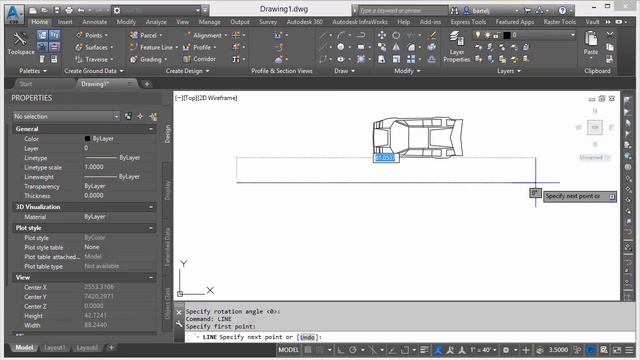Open the Survey ribbon tab
This screenshot has height=360, width=640.
click(x=268, y=22)
